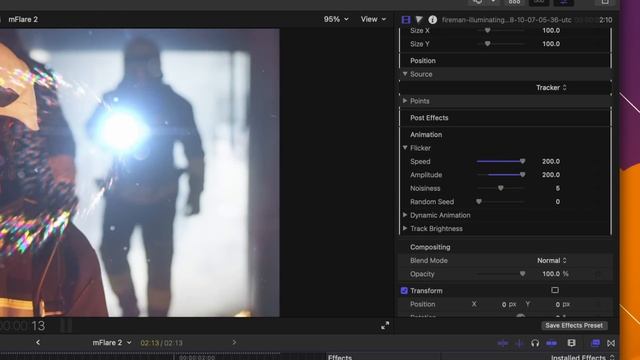Image resolution: width=640 pixels, height=360 pixels.
Task: Click the 02:13 / 02:13 timecode readout
Action: point(162,343)
